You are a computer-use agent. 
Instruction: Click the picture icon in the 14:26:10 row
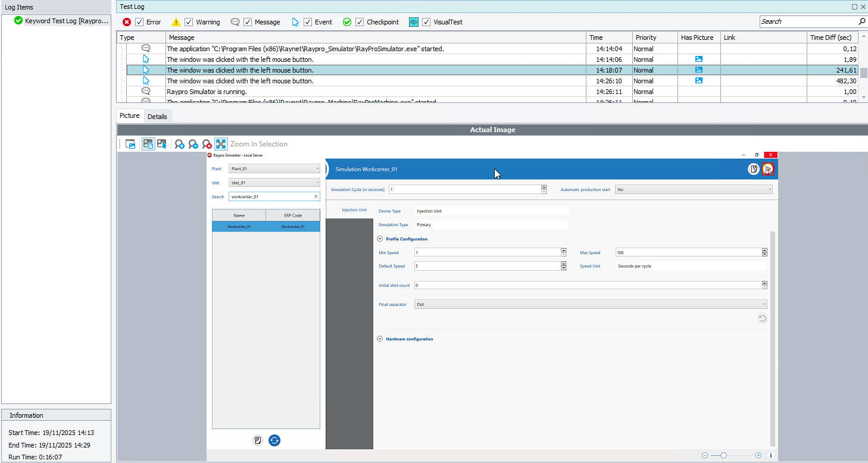(x=699, y=81)
